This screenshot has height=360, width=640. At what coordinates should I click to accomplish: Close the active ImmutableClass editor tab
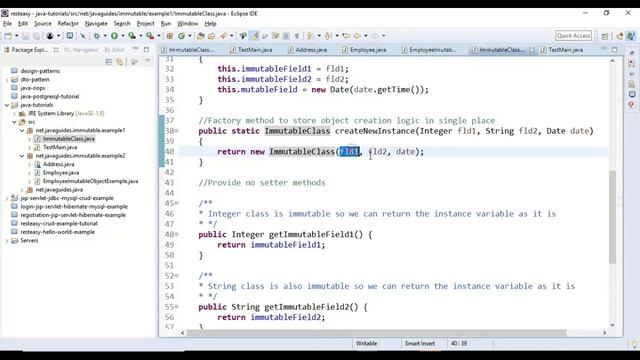[531, 50]
